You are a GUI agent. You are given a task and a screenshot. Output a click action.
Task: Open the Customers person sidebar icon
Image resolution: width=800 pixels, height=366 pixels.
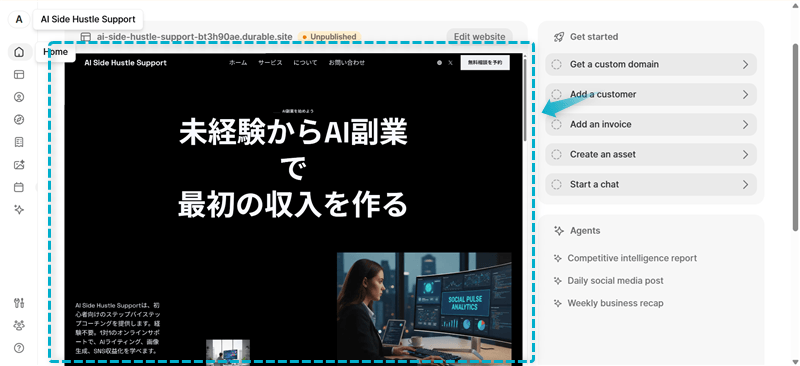pyautogui.click(x=19, y=97)
